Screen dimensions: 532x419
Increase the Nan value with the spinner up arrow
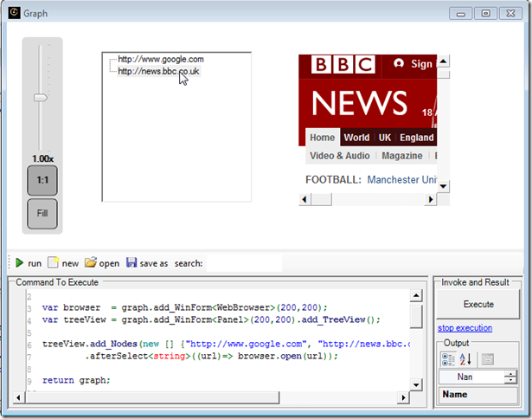pos(510,374)
